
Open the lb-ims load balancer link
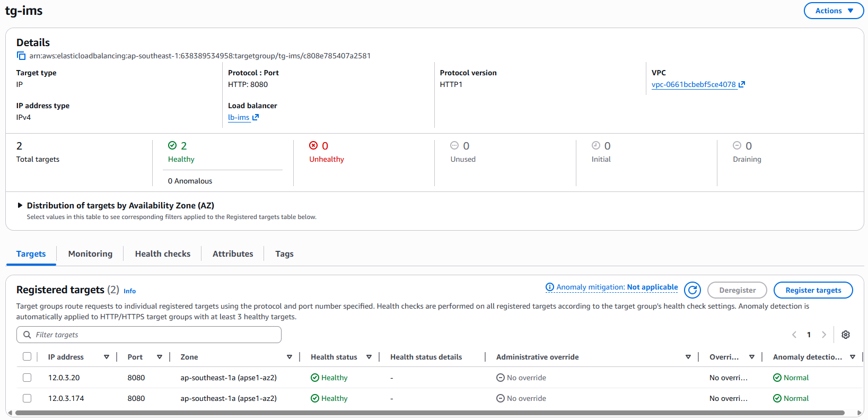tap(239, 117)
